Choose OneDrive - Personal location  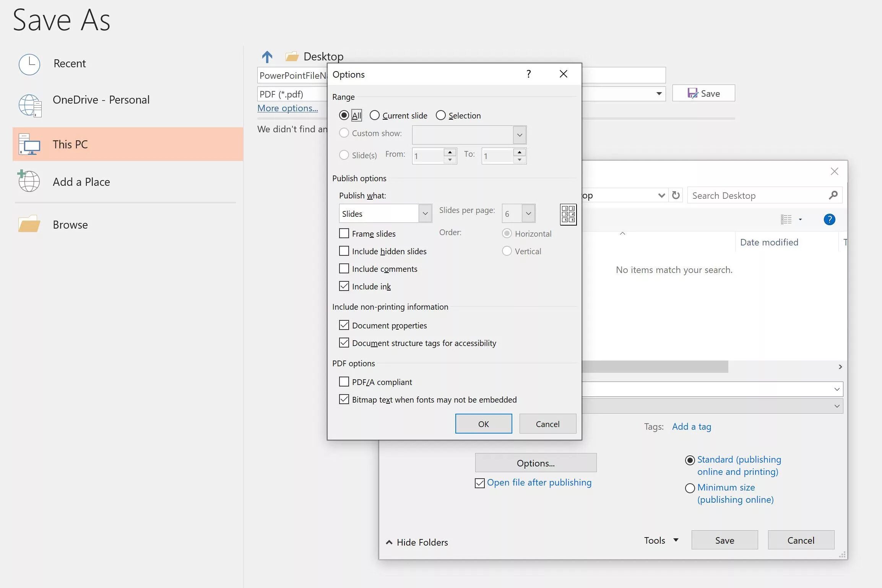101,100
